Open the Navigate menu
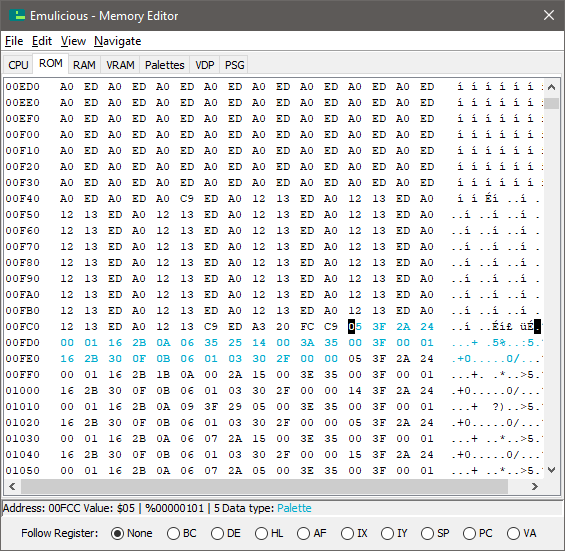 tap(117, 41)
